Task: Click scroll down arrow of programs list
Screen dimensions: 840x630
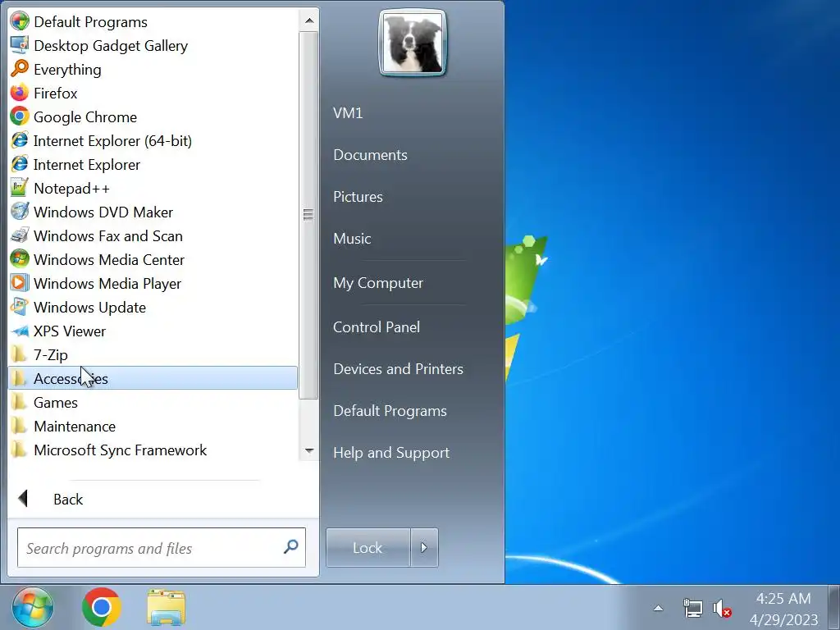Action: point(309,450)
